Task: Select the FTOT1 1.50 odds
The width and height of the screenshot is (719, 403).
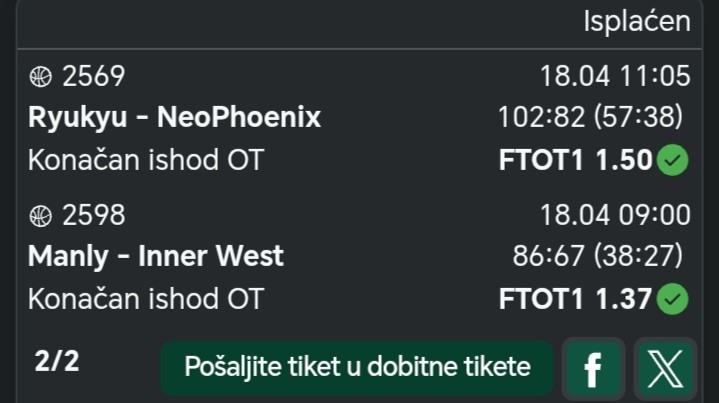Action: (575, 160)
